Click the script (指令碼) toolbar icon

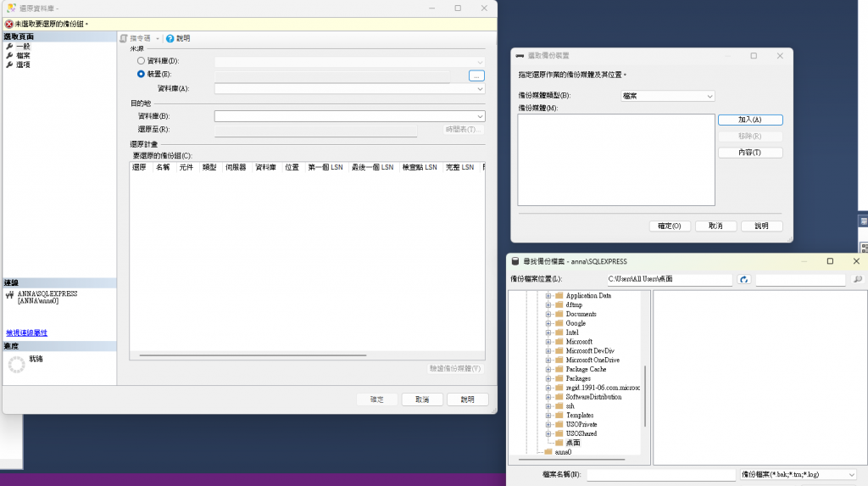pos(124,38)
